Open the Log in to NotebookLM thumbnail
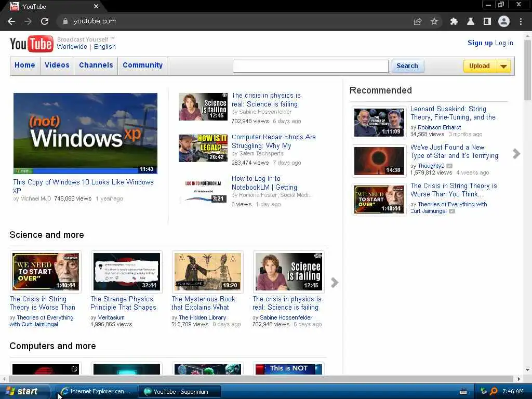The image size is (532, 399). 203,190
